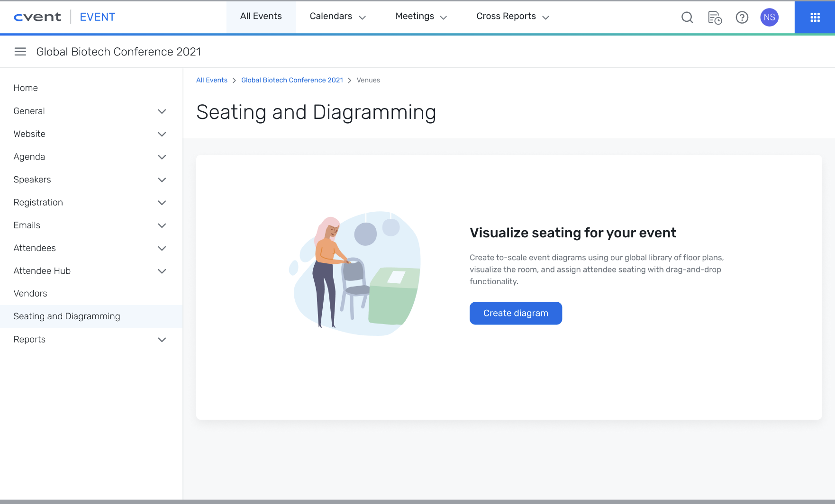Expand the Registration section chevron
The height and width of the screenshot is (504, 835).
162,203
